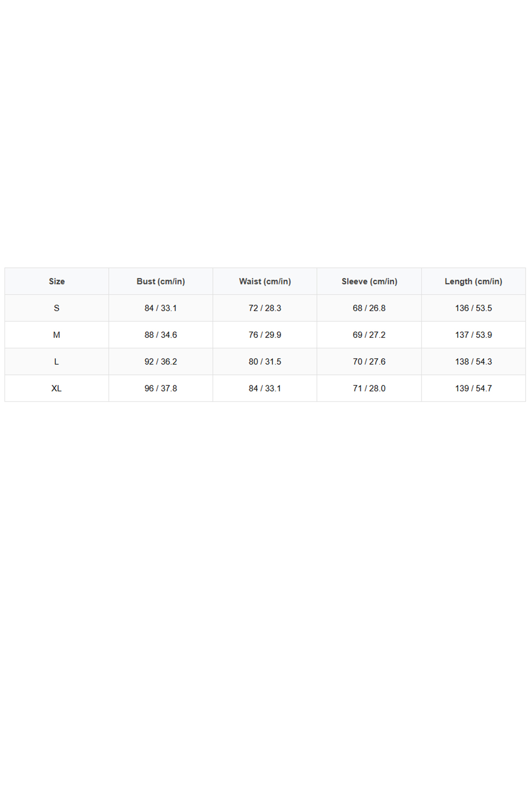Click sleeve value 68 / 26.8
This screenshot has height=798, width=532.
369,308
